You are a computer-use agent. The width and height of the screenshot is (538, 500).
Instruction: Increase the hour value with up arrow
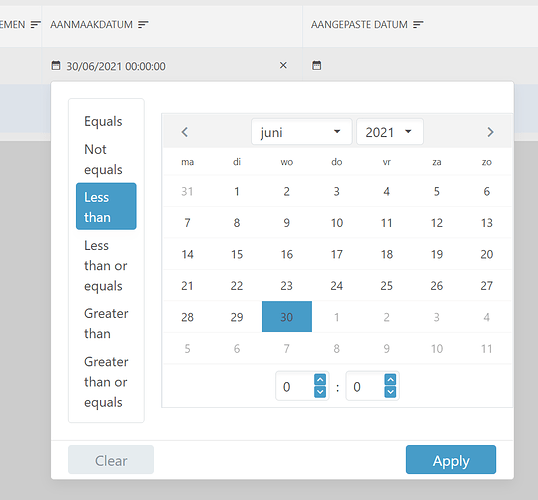click(x=320, y=380)
